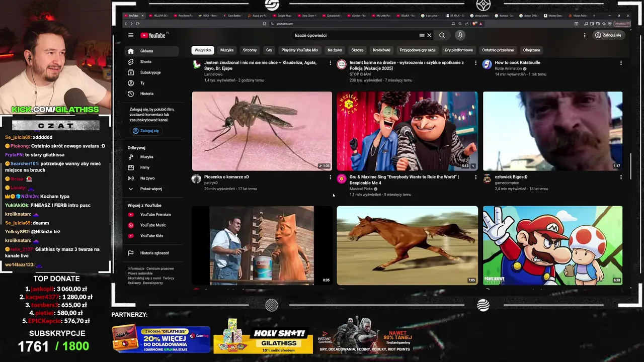Open YouTube Kids link

(x=151, y=236)
